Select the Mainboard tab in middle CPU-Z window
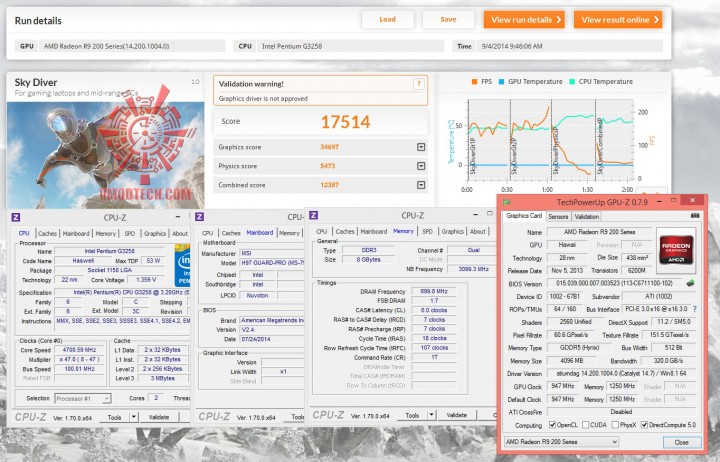This screenshot has width=720, height=462. pyautogui.click(x=259, y=232)
